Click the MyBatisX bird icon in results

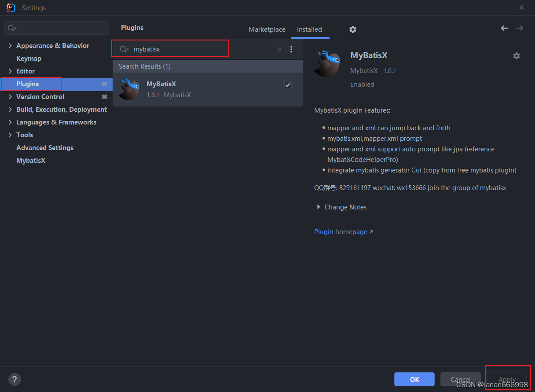pyautogui.click(x=129, y=89)
